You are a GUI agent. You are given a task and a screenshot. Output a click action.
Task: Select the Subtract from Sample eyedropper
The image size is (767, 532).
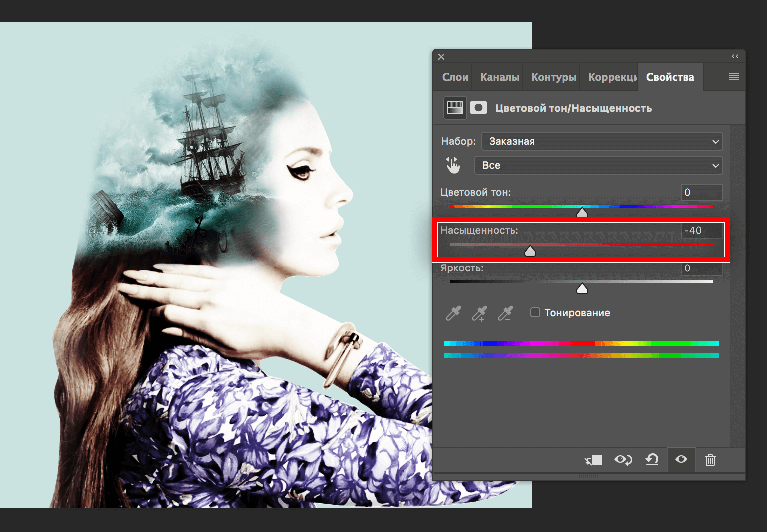tap(505, 313)
